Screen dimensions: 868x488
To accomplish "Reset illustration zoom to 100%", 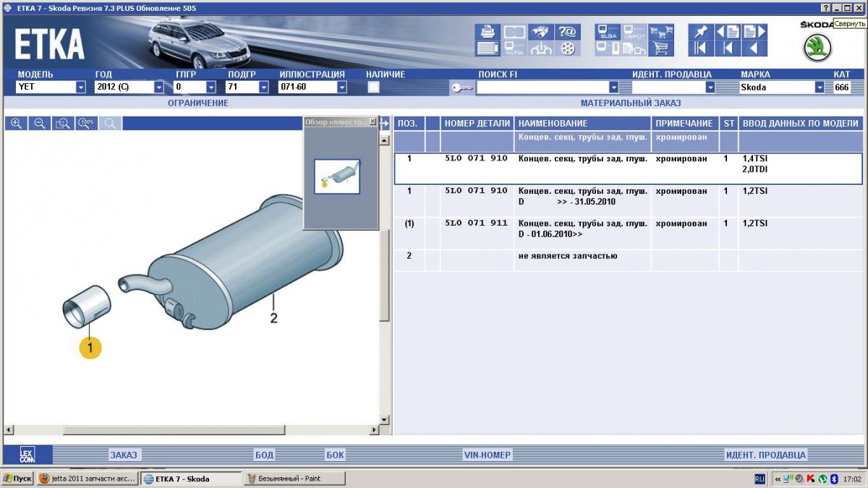I will tap(87, 124).
